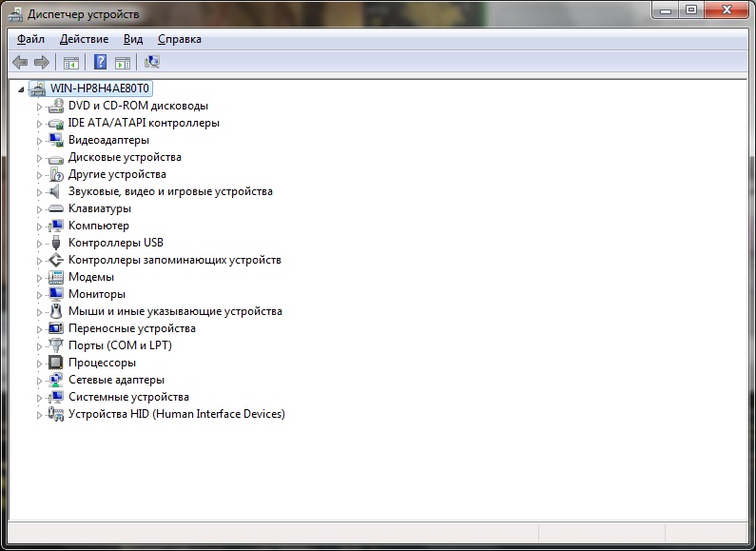Open the Справка menu
This screenshot has height=551, width=756.
(x=179, y=39)
